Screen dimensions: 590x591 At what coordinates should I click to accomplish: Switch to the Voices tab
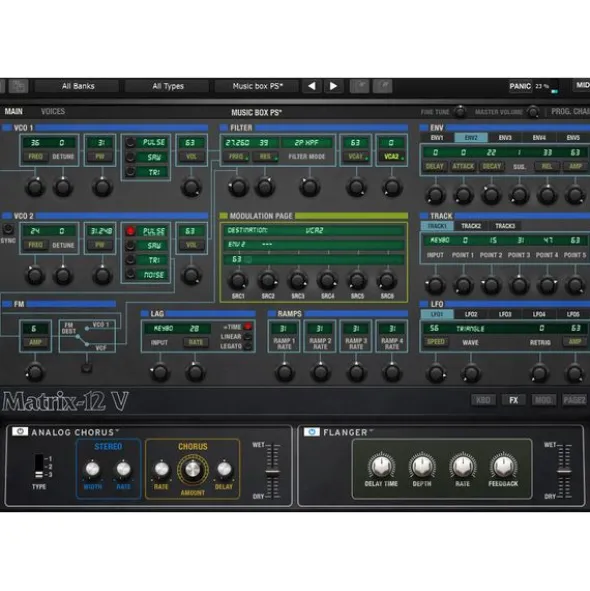point(53,112)
